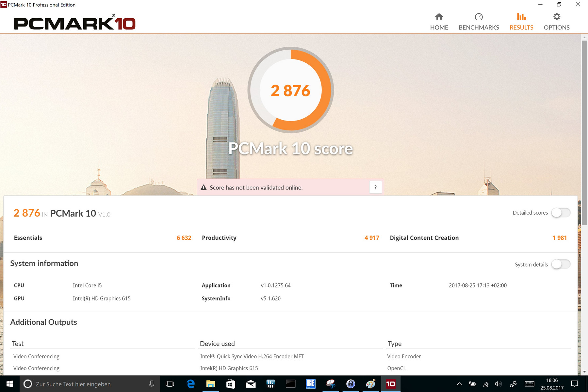The height and width of the screenshot is (392, 588).
Task: Click the GPU value Intel(R) HD Graphics 615
Action: (102, 299)
